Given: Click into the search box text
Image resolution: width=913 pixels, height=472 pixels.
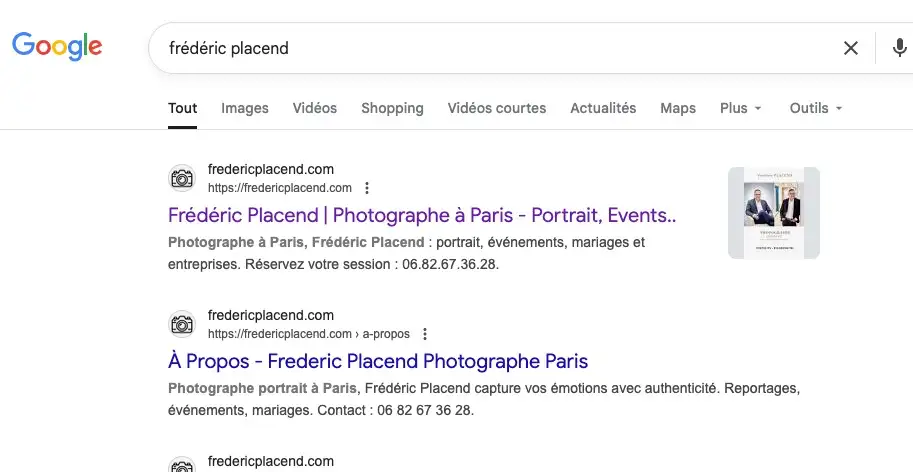Looking at the screenshot, I should coord(229,48).
